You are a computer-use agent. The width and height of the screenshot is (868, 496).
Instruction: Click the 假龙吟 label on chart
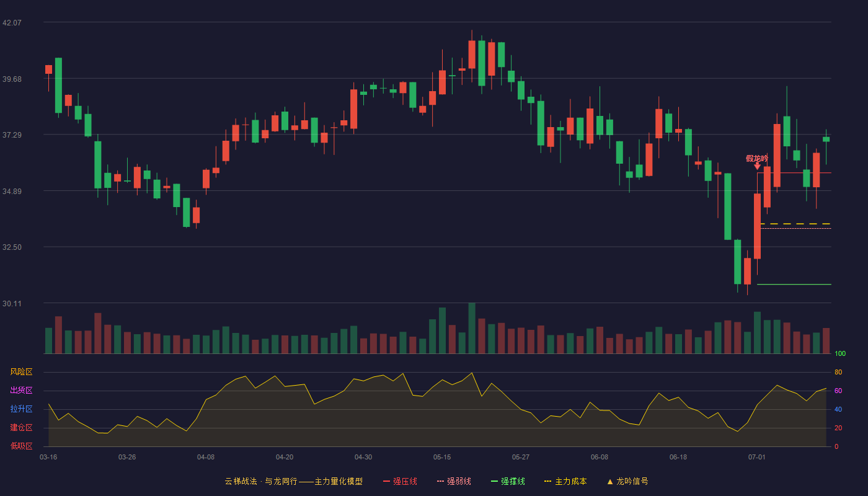pos(757,158)
